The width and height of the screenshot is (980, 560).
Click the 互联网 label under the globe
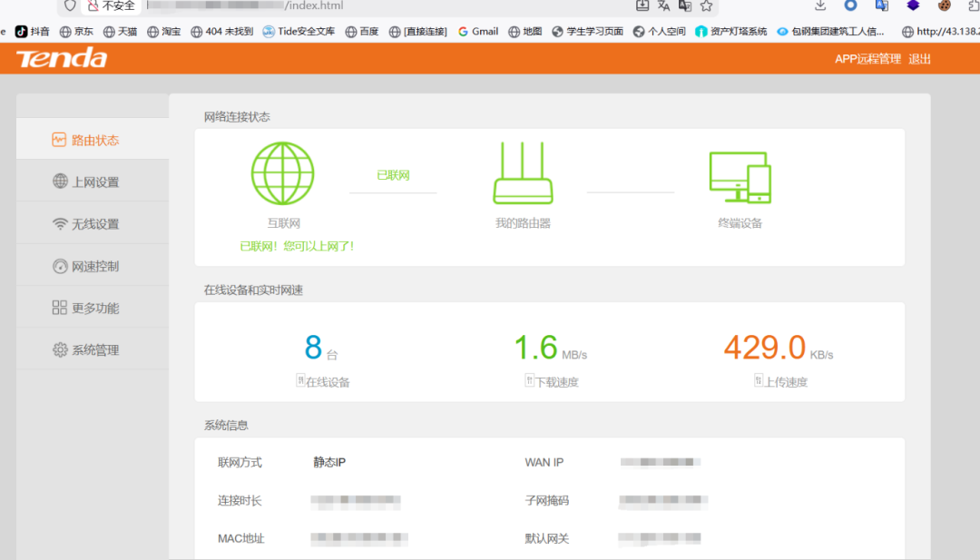point(284,223)
